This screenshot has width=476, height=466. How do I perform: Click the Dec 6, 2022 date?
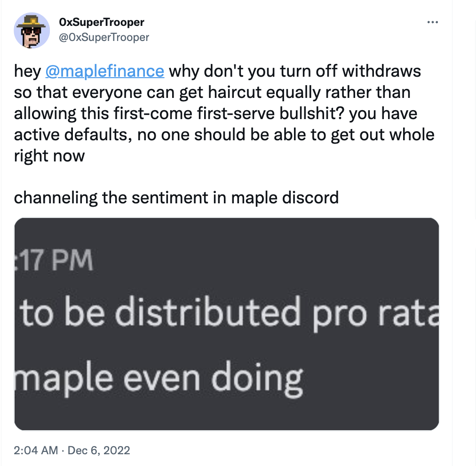[99, 450]
